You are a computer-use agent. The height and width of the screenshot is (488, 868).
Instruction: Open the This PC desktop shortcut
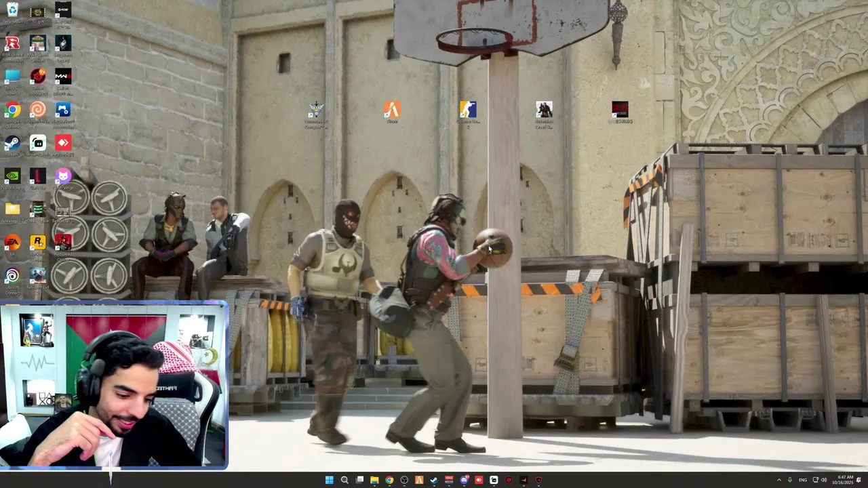[x=12, y=79]
